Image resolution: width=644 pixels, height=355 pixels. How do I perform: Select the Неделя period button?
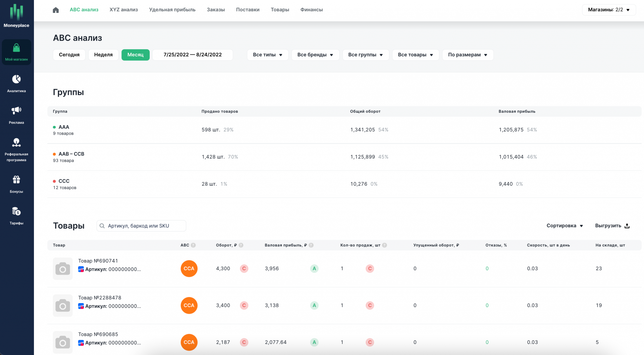coord(103,55)
